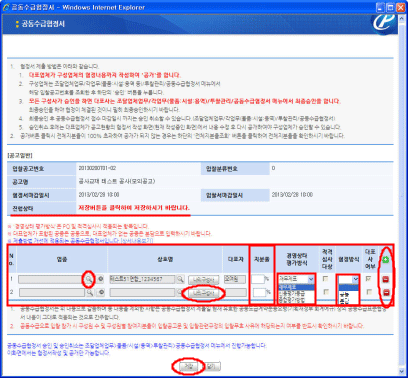Click row 1 share percentage input field
The image size is (408, 382).
[258, 279]
